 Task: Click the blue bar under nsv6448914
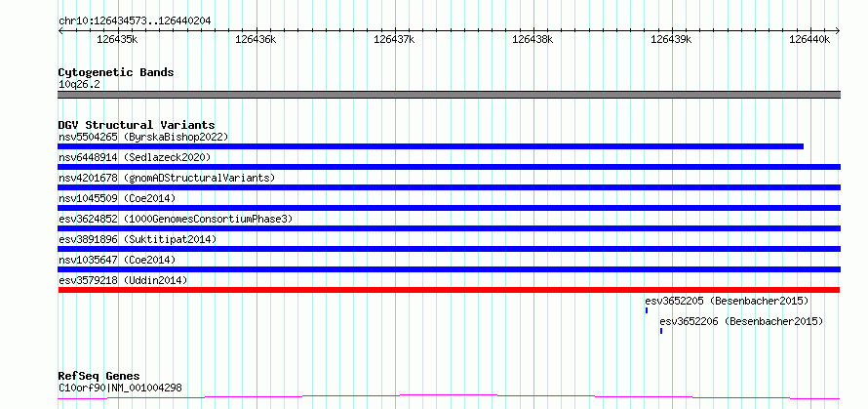tap(449, 167)
